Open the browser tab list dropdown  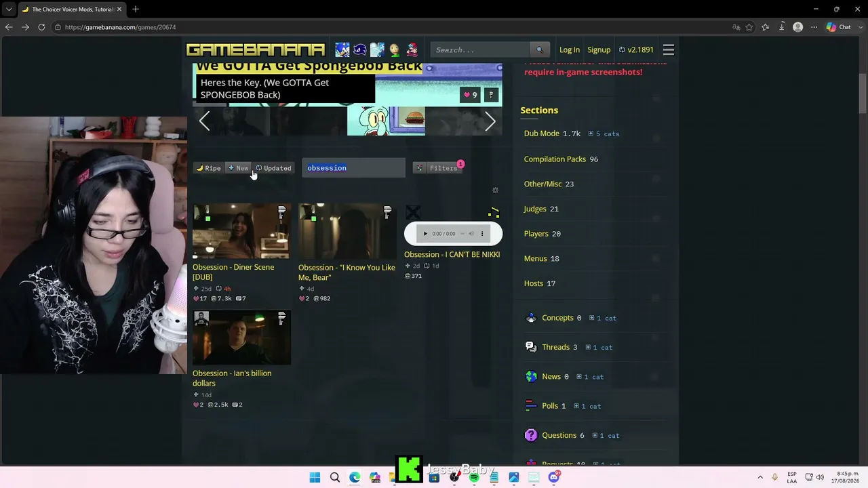(9, 9)
